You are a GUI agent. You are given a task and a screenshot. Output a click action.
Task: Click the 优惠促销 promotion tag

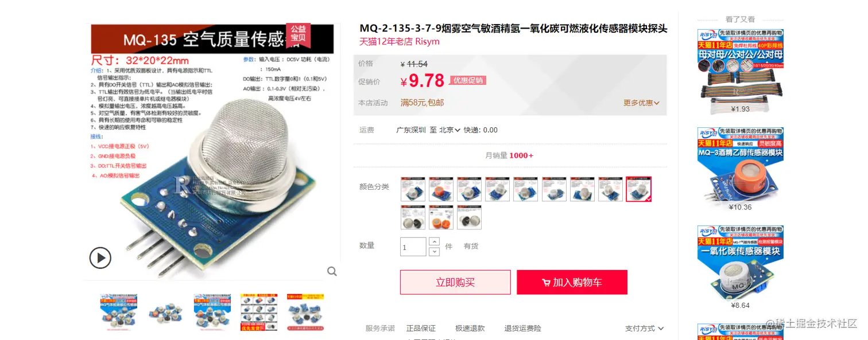pyautogui.click(x=468, y=80)
